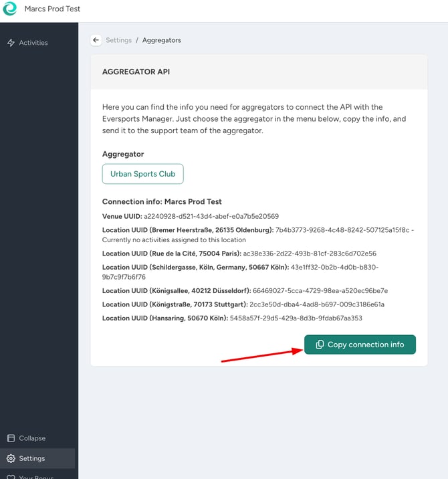
Task: Click the Aggregators breadcrumb
Action: (x=162, y=40)
